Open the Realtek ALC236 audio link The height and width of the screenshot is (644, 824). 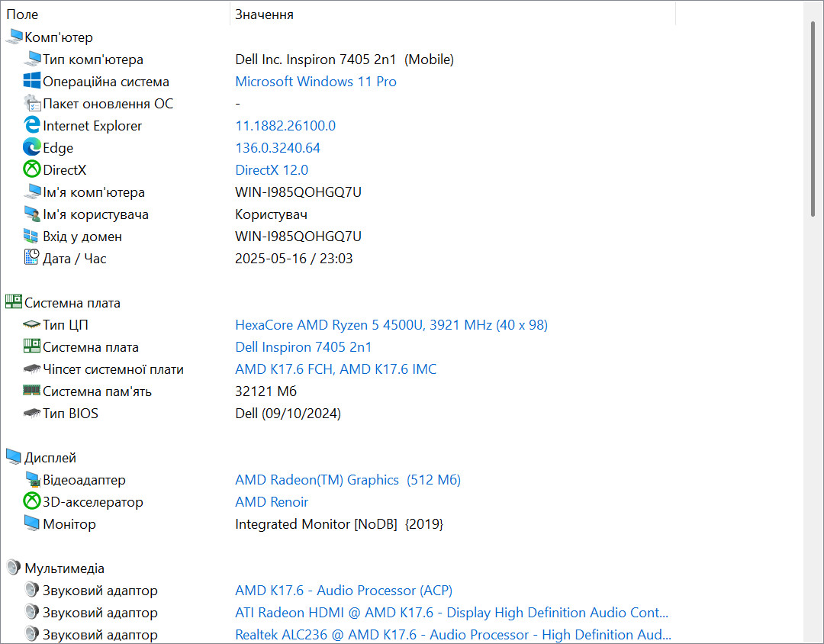[453, 635]
